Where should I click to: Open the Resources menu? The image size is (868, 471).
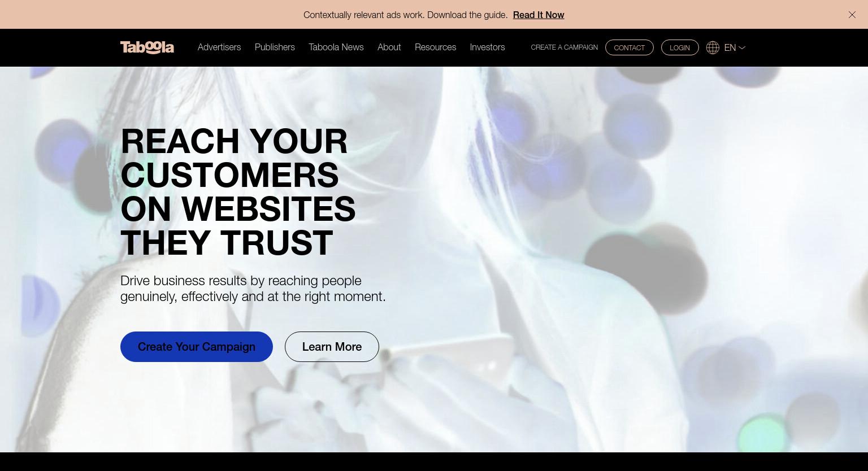pyautogui.click(x=435, y=47)
